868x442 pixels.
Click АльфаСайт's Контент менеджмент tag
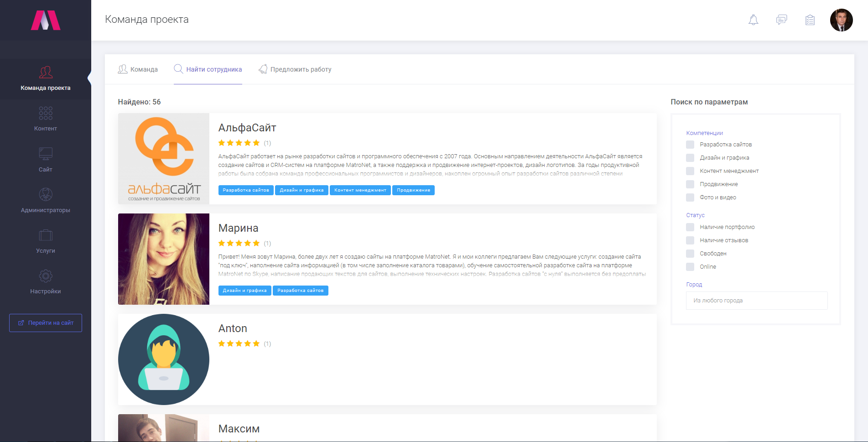click(x=360, y=190)
